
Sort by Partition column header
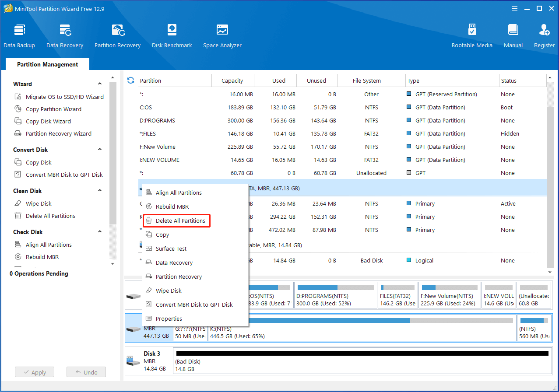[x=175, y=80]
